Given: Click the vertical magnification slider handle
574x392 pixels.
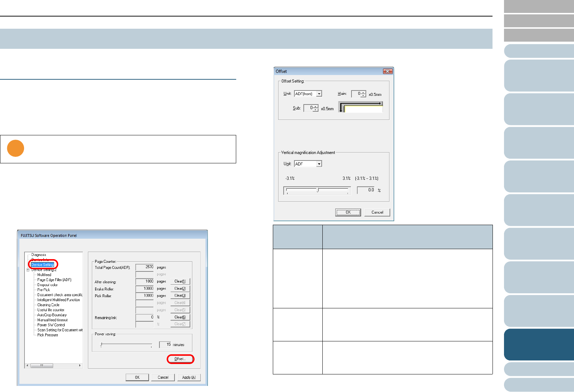Looking at the screenshot, I should coord(318,190).
